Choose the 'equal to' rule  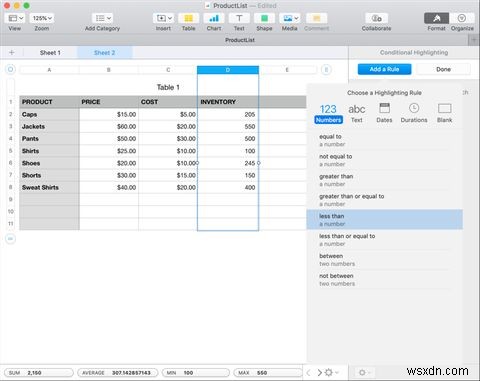[x=385, y=140]
